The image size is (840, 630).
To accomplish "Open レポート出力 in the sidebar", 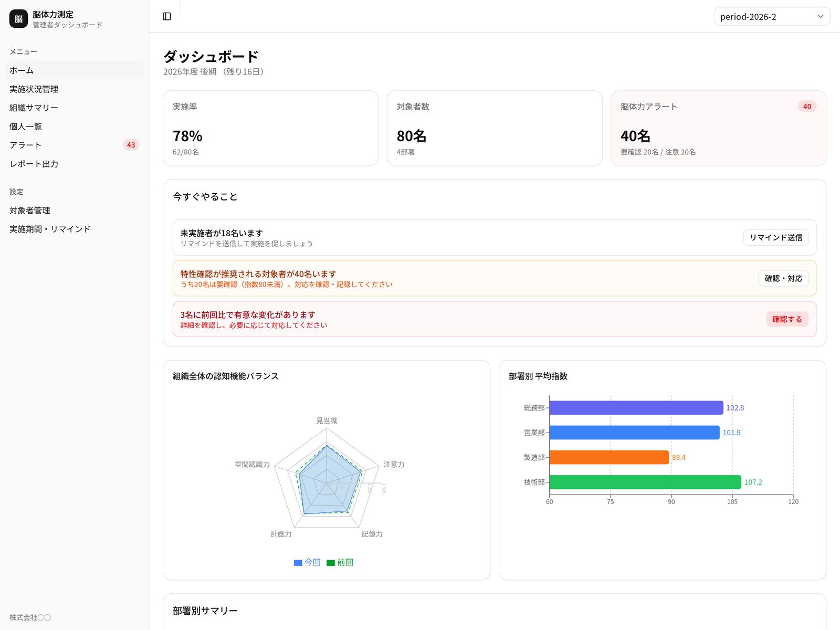I will 74,164.
